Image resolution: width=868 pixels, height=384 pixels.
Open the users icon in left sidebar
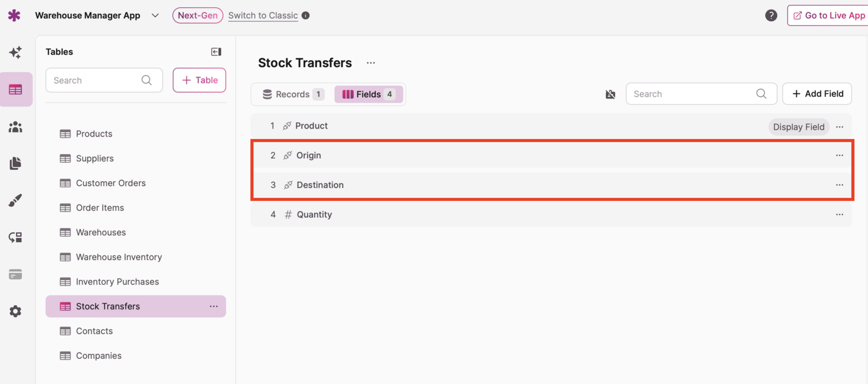[x=16, y=127]
